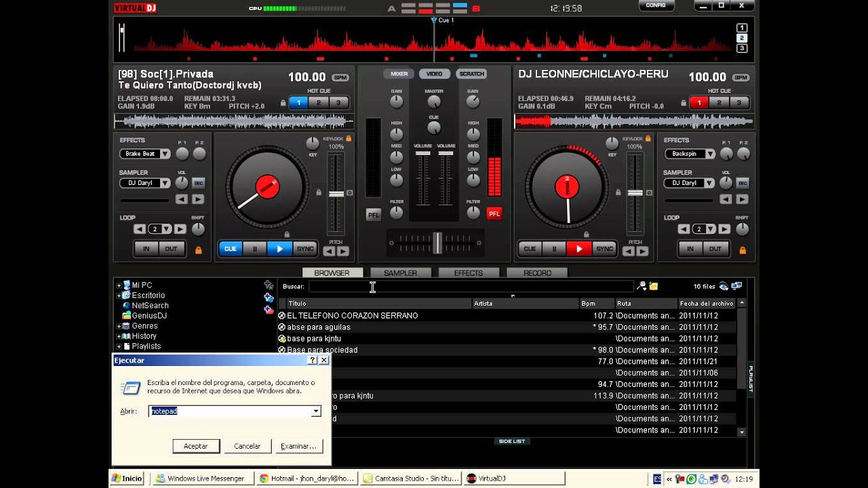
Task: Switch to the RECORD tab
Action: click(537, 272)
